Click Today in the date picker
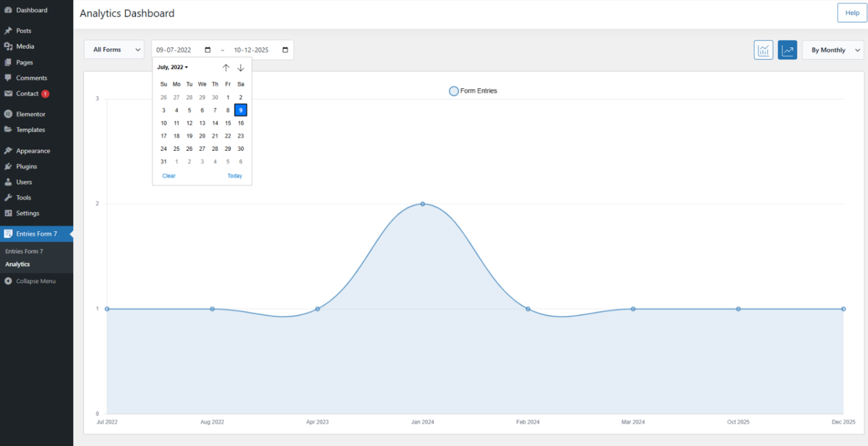Viewport: 868px width, 446px height. 235,176
